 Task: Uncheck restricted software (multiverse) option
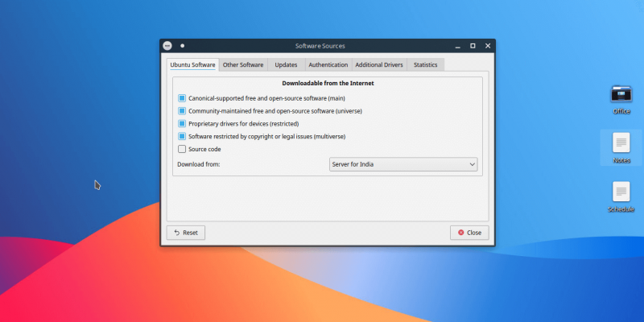pos(182,136)
